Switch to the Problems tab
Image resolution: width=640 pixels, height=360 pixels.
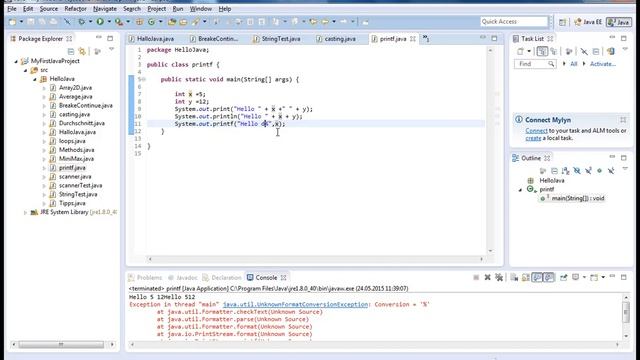pyautogui.click(x=145, y=278)
